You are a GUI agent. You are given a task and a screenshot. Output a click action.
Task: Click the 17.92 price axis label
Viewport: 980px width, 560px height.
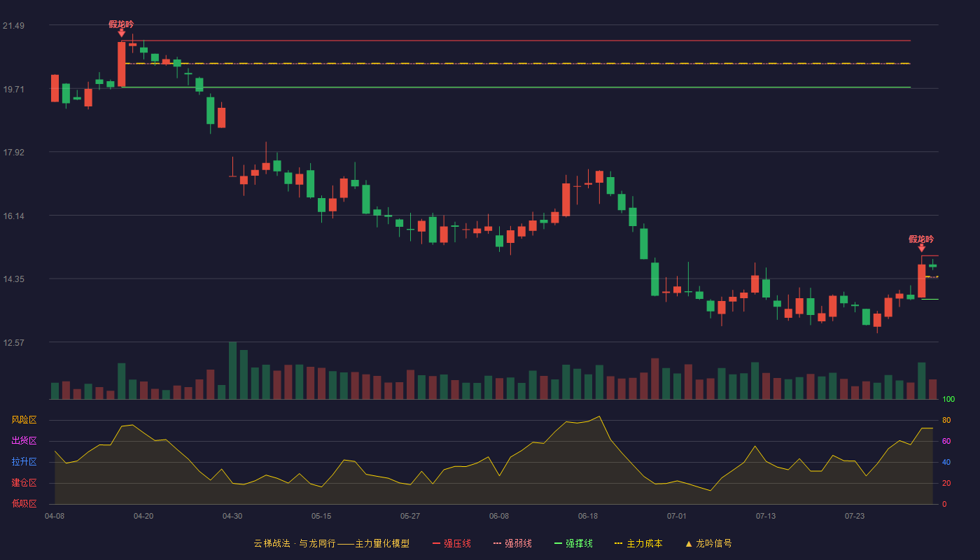tap(13, 153)
